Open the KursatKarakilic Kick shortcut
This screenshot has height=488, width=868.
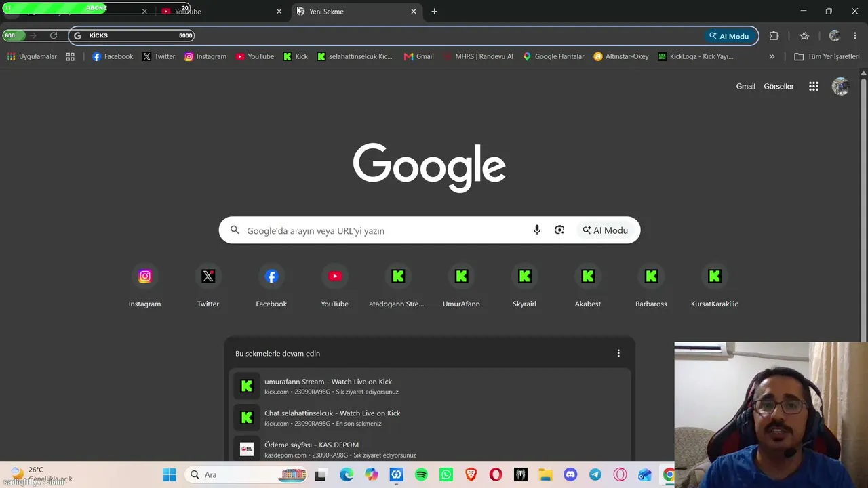point(714,285)
